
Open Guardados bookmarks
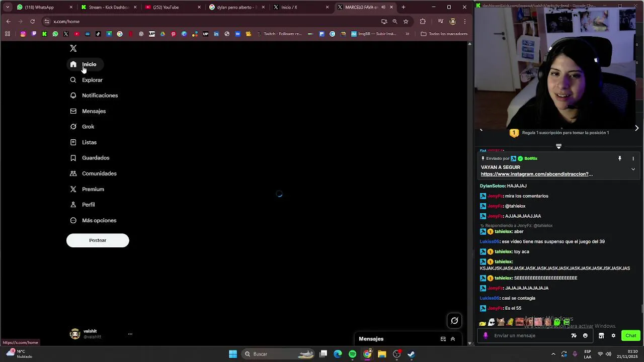click(x=90, y=158)
